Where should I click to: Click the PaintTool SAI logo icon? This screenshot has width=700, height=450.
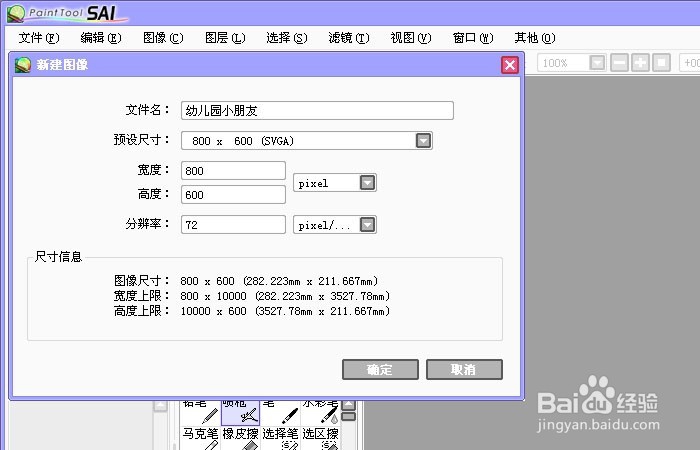coord(16,13)
